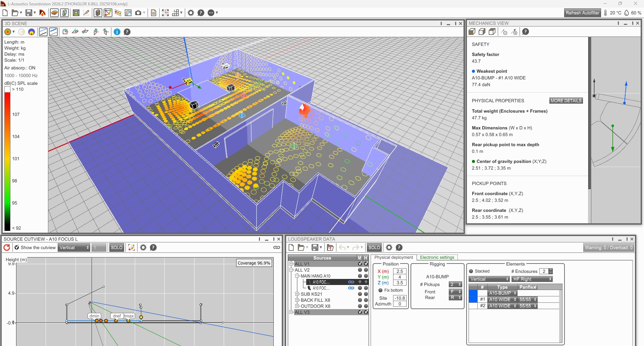644x346 pixels.
Task: Switch to Electronic settings tab
Action: (437, 257)
